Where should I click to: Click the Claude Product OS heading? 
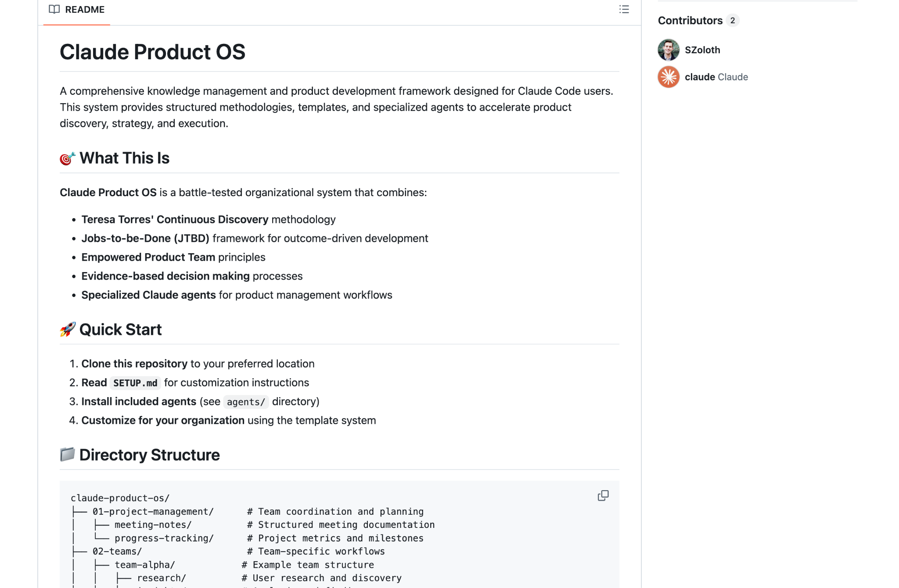(x=152, y=52)
